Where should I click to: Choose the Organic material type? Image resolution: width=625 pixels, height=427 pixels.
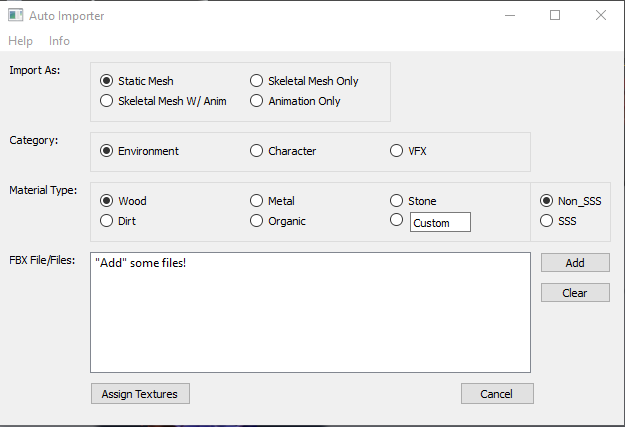point(257,221)
